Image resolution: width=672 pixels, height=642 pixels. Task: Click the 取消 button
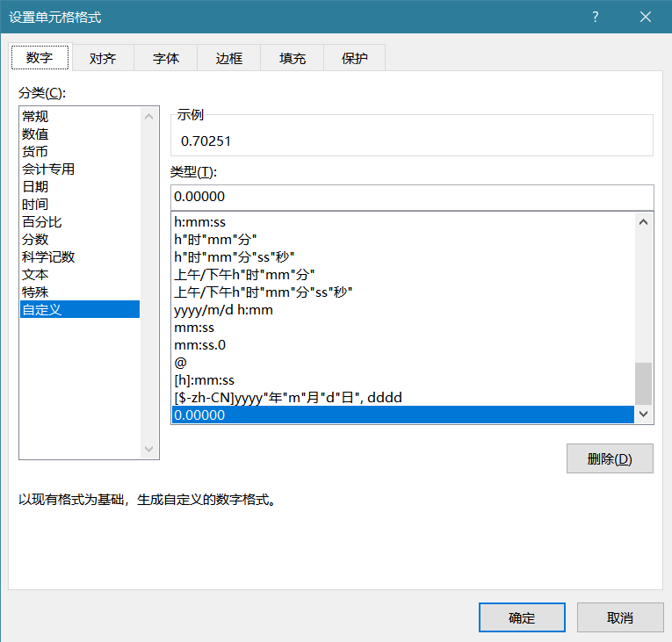(x=619, y=617)
